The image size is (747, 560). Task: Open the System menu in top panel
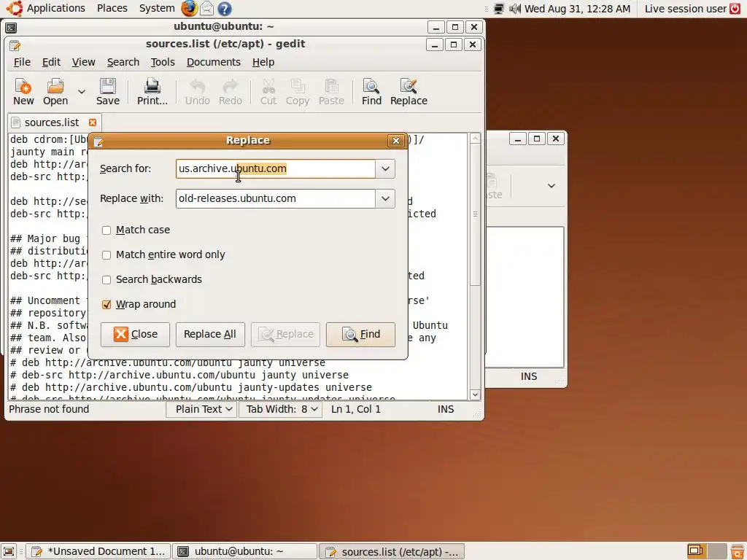(157, 8)
